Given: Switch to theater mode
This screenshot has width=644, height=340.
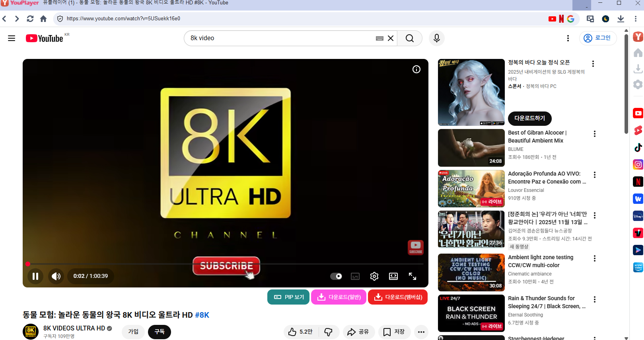Looking at the screenshot, I should (x=393, y=276).
